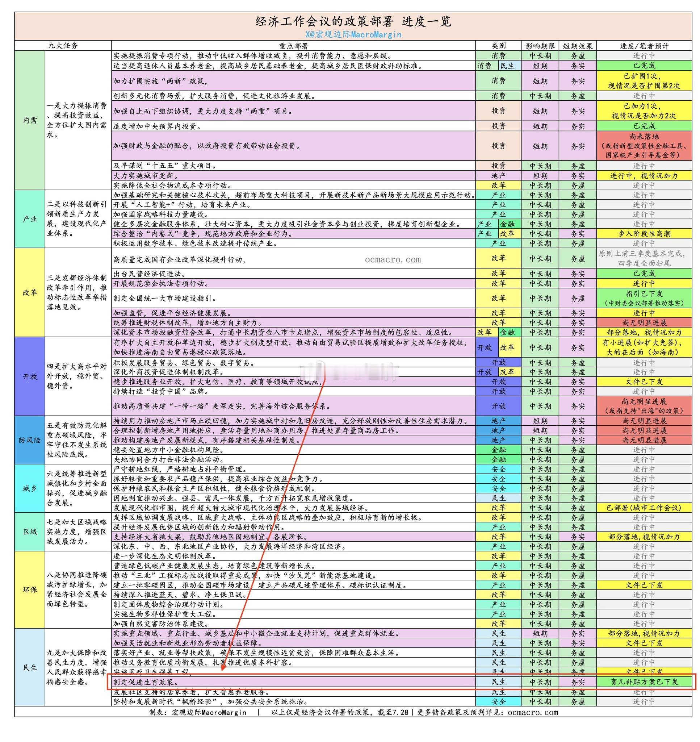
Task: Click the status "步入阶段性高潮"
Action: pos(644,234)
